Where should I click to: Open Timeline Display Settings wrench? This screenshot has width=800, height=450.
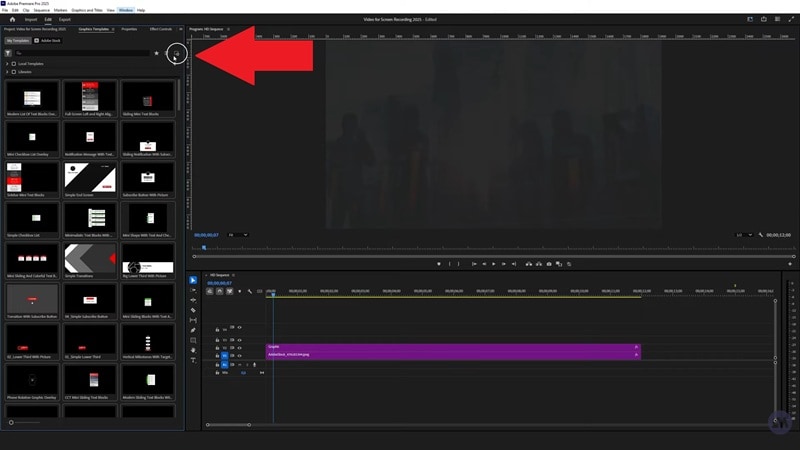(249, 291)
